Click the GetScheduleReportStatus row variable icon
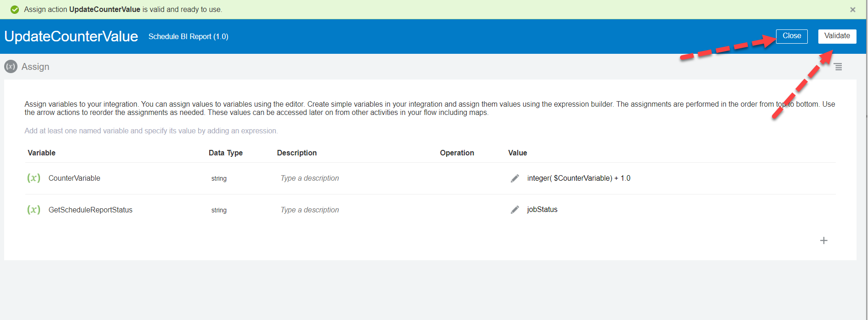Viewport: 868px width, 320px height. coord(34,210)
